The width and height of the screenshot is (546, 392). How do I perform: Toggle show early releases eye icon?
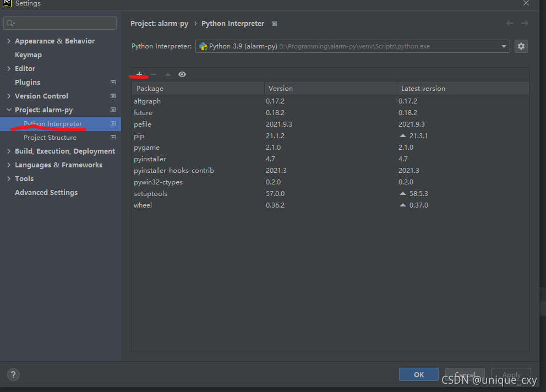182,74
